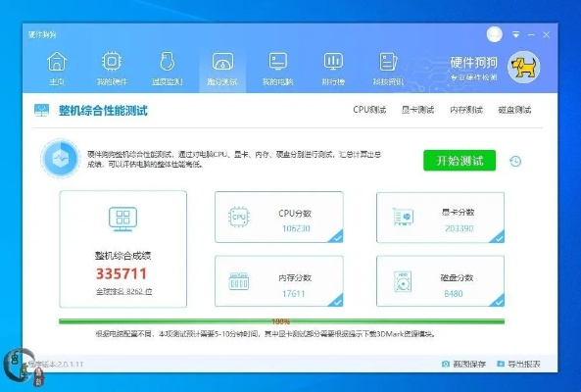The height and width of the screenshot is (392, 581).
Task: Minimize the 硬件狗狗 window
Action: point(531,35)
